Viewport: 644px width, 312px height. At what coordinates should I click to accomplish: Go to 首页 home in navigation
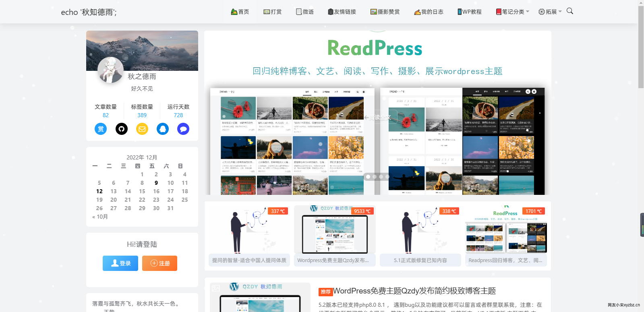(240, 12)
